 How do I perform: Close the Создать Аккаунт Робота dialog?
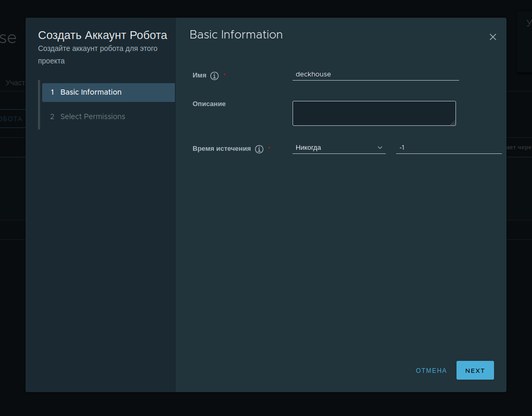[x=493, y=37]
